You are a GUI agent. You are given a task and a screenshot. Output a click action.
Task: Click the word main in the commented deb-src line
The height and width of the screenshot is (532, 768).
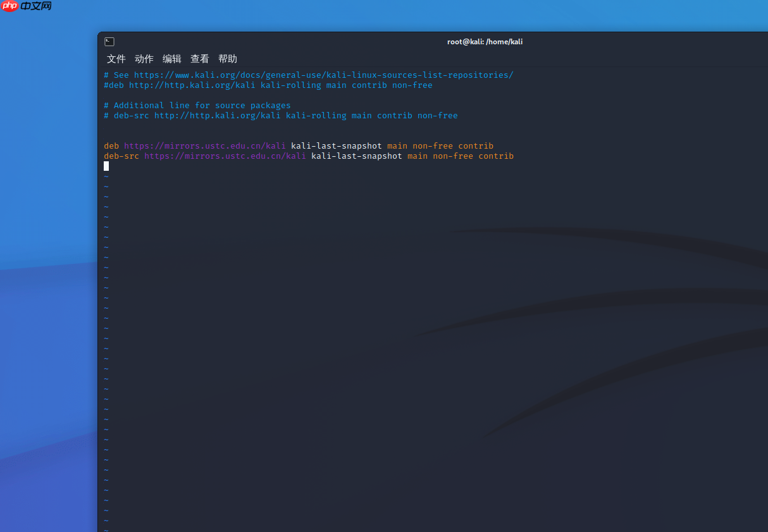362,115
